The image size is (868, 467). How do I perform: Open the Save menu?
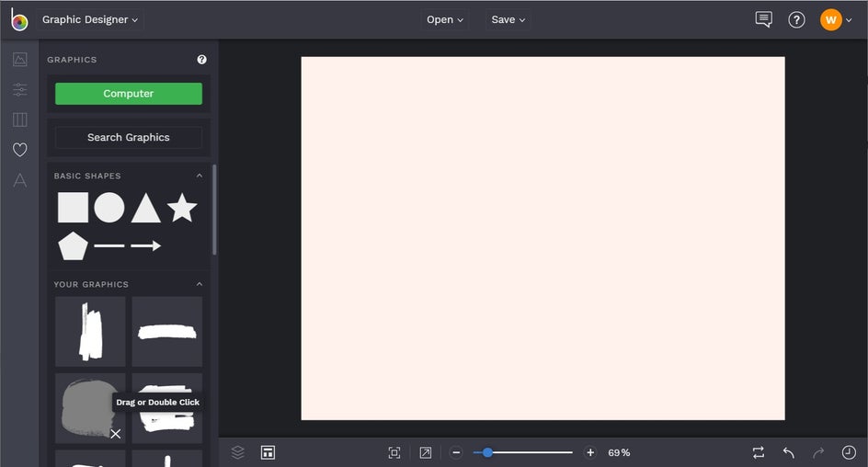[508, 19]
